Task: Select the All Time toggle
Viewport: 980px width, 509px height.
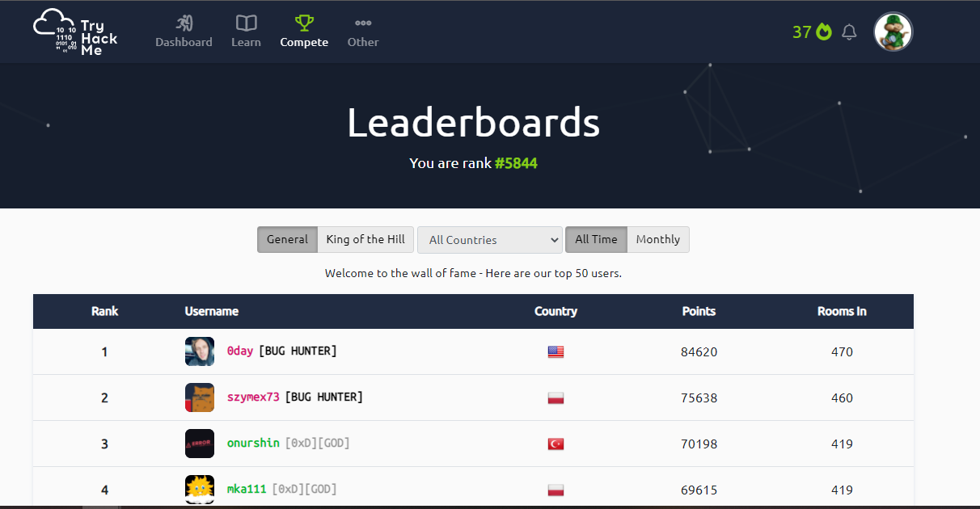Action: click(x=596, y=239)
